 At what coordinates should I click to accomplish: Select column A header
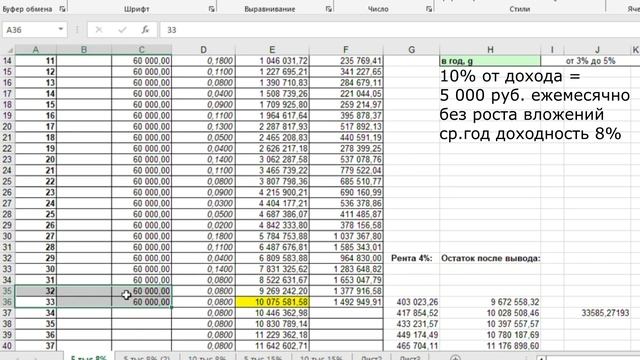[36, 50]
